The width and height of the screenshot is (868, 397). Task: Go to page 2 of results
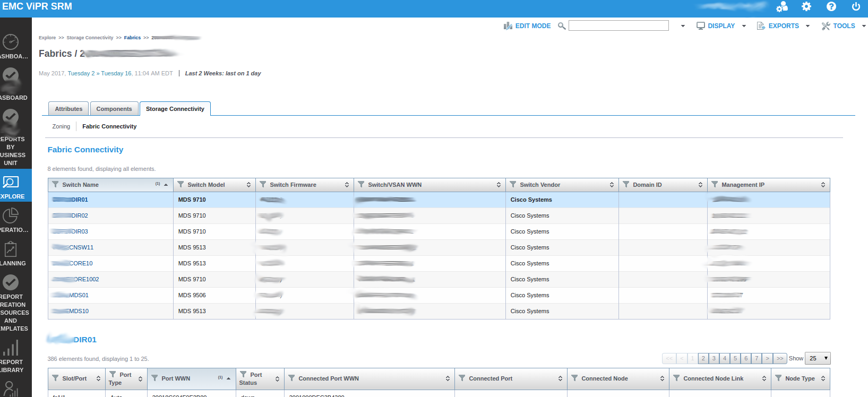703,358
